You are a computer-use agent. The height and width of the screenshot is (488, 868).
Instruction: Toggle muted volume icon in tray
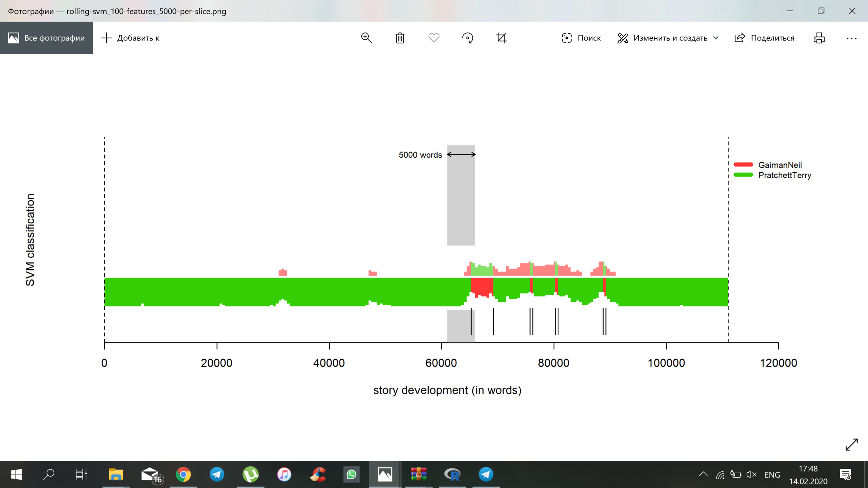point(751,474)
